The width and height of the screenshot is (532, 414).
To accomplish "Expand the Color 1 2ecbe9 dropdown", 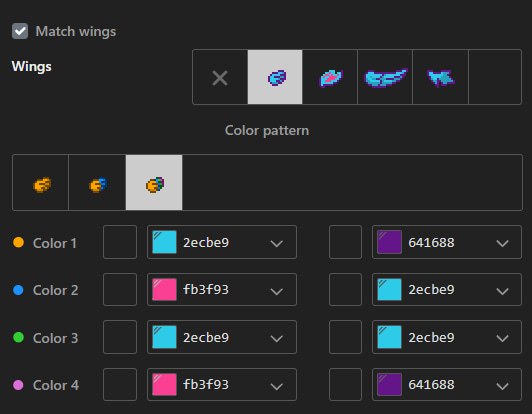I will 222,242.
